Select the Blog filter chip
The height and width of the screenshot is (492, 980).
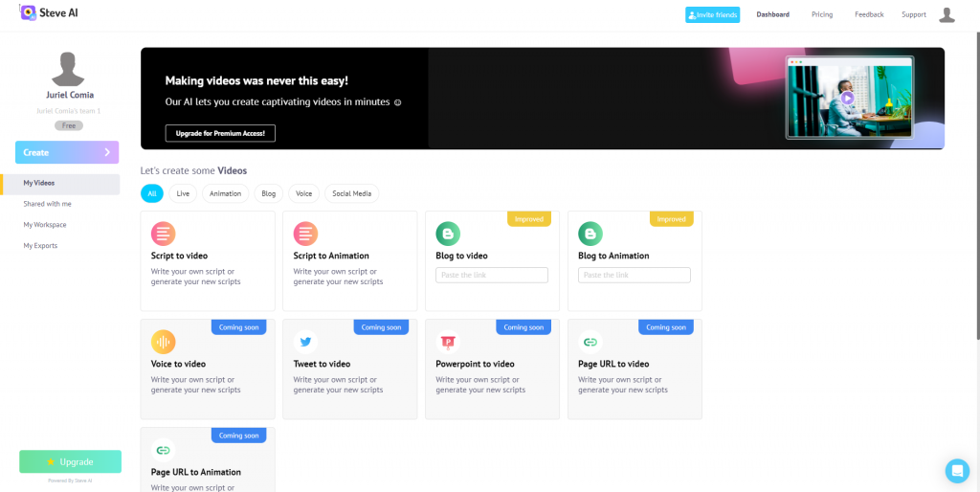coord(269,193)
